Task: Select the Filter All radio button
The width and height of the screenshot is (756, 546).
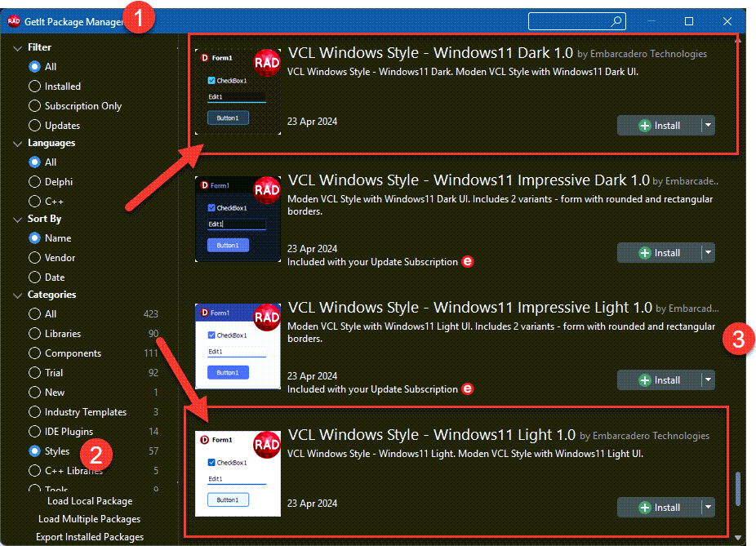Action: [34, 66]
